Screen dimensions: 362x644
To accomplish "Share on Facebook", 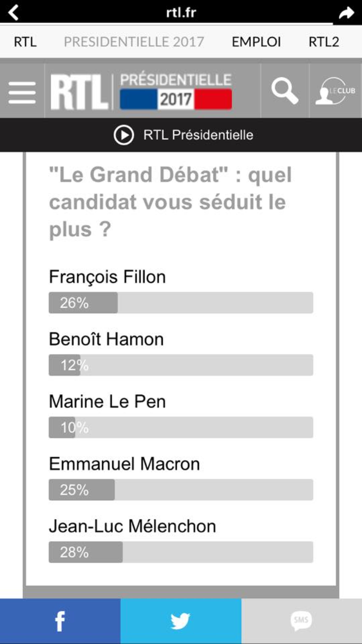I will (x=60, y=621).
